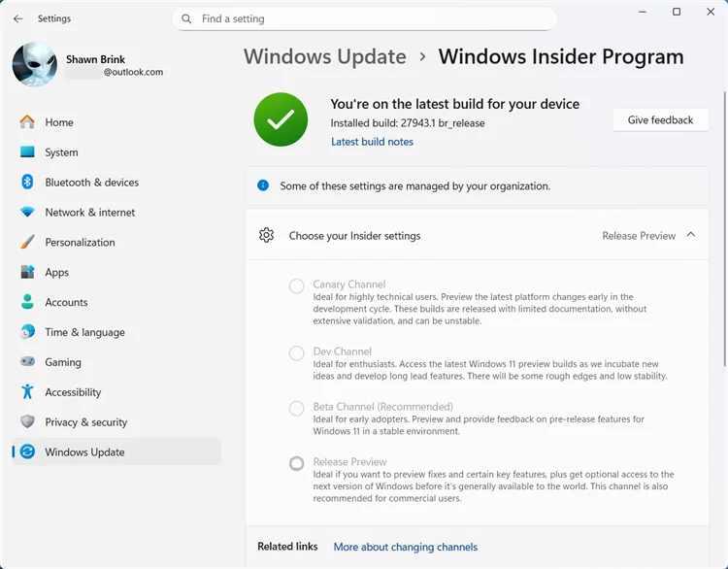
Task: Select the Beta Channel radio button
Action: 297,408
